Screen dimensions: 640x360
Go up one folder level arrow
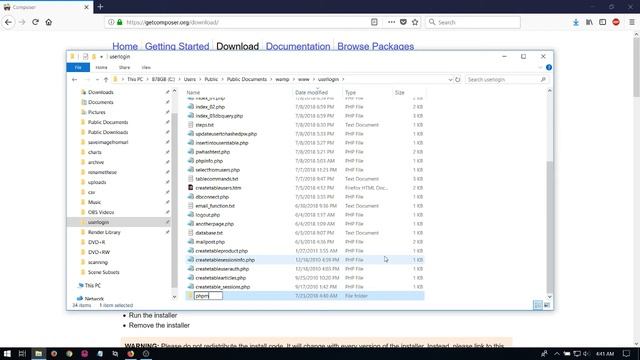click(106, 80)
